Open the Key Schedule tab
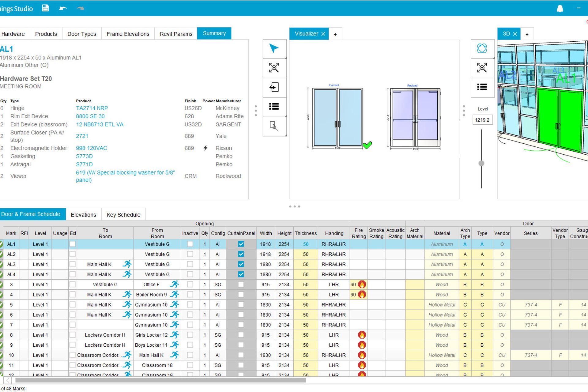 pyautogui.click(x=123, y=215)
